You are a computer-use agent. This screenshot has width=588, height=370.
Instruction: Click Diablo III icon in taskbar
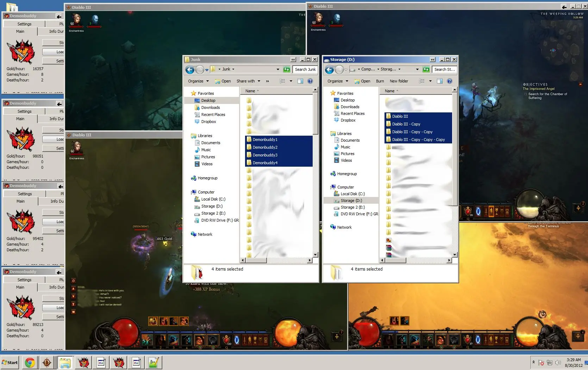click(47, 362)
